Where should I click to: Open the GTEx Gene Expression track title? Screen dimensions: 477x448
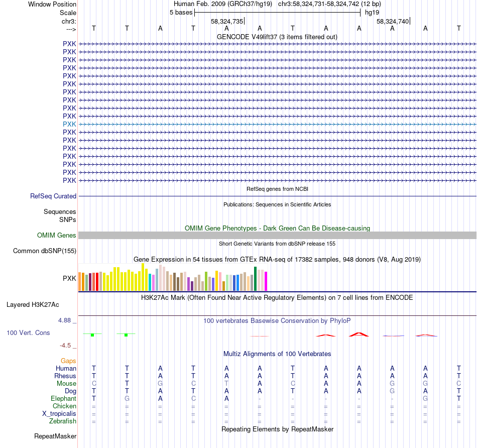coord(277,259)
